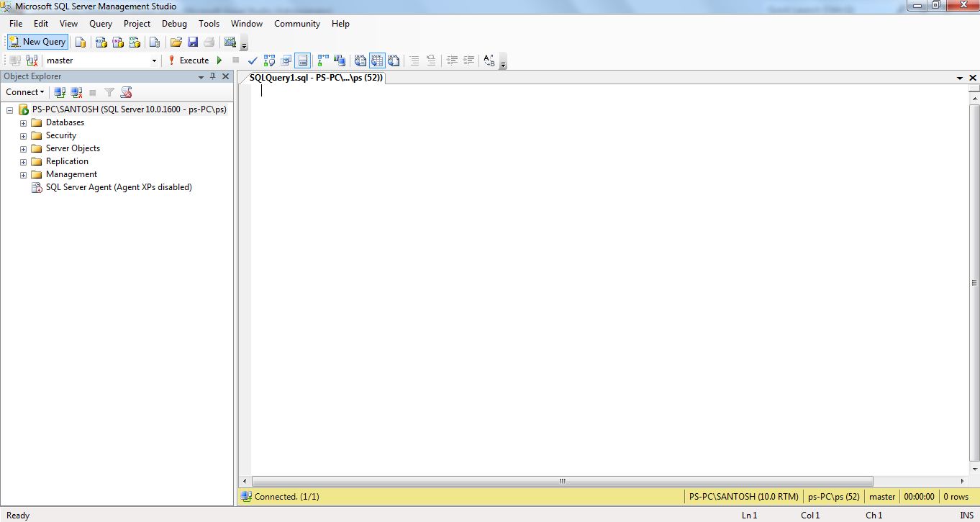The height and width of the screenshot is (522, 980).
Task: Open the Community menu
Action: (297, 24)
